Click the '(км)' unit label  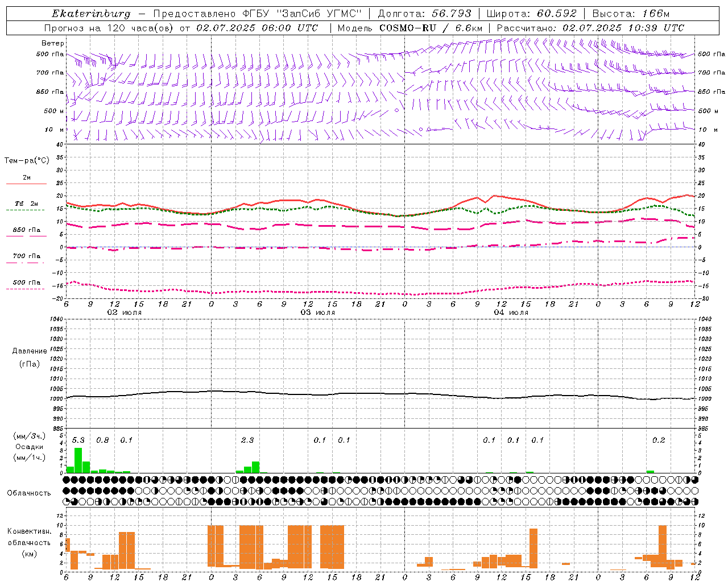(30, 553)
